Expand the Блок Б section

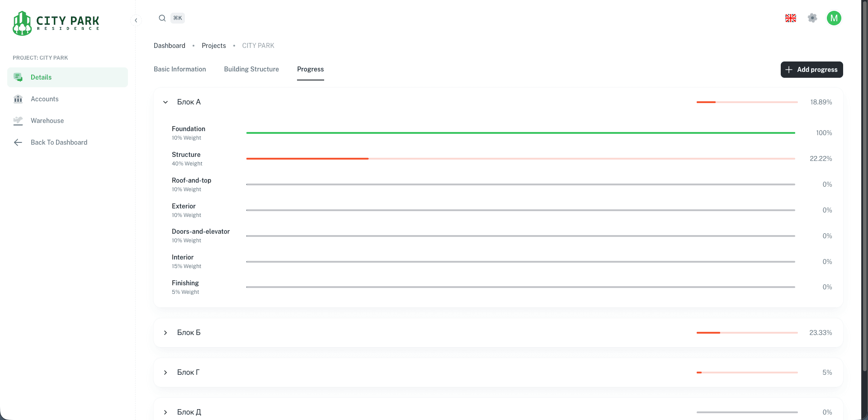point(165,333)
